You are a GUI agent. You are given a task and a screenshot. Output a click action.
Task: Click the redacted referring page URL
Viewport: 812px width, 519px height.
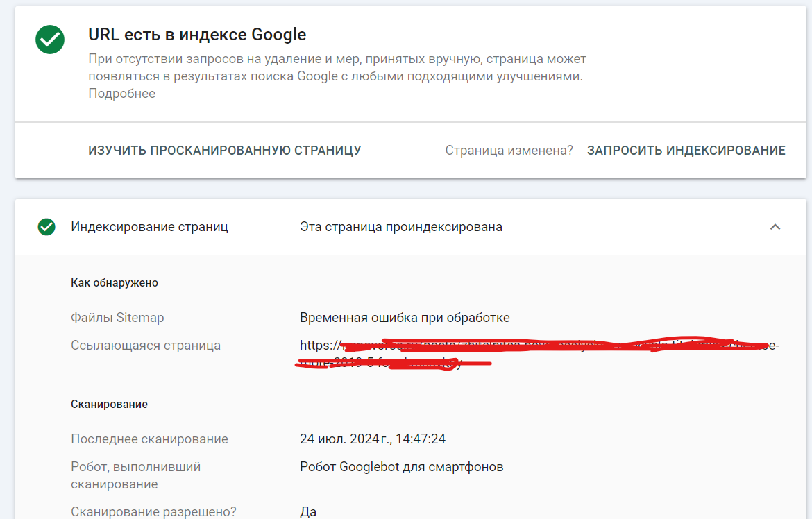(539, 353)
